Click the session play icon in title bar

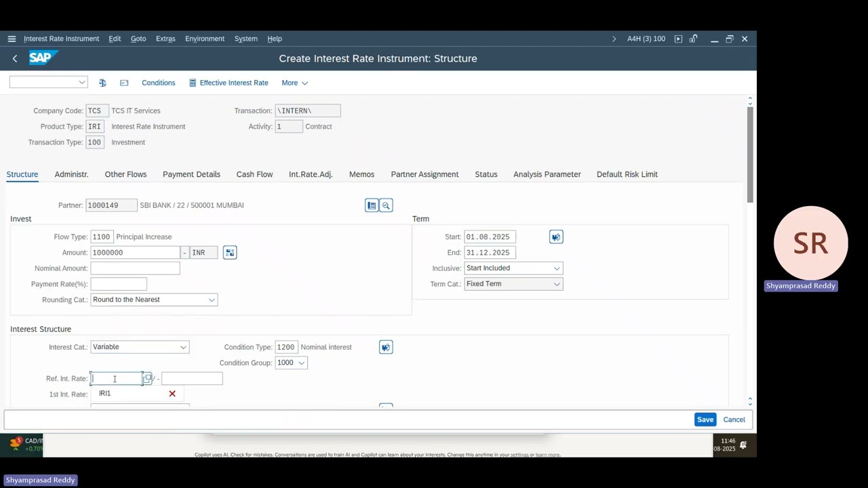(678, 39)
